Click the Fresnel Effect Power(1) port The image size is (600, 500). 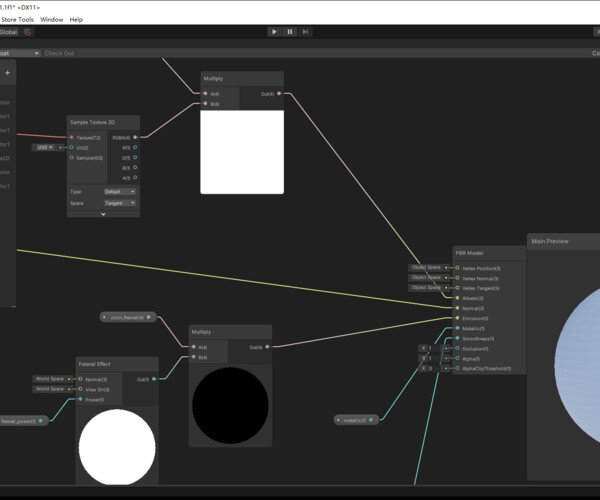(x=80, y=399)
